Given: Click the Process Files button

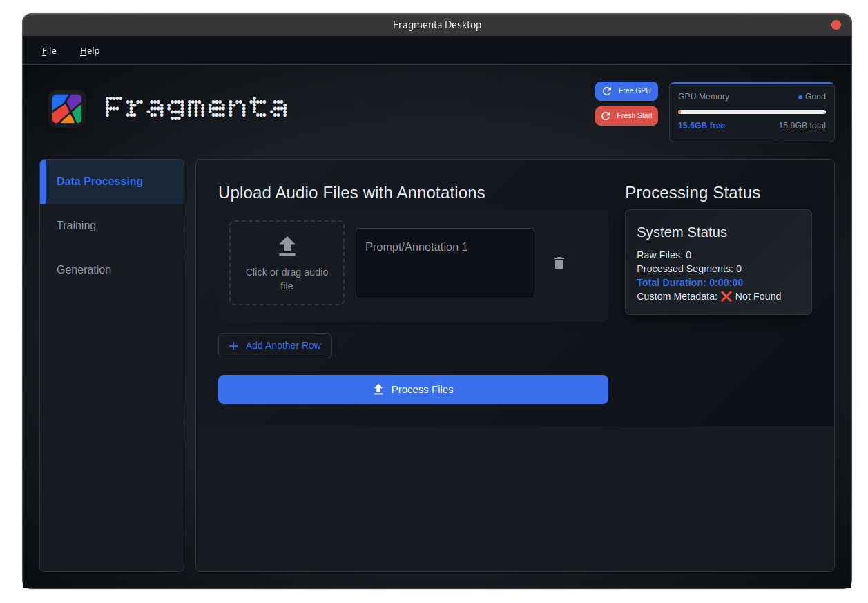Looking at the screenshot, I should (413, 389).
